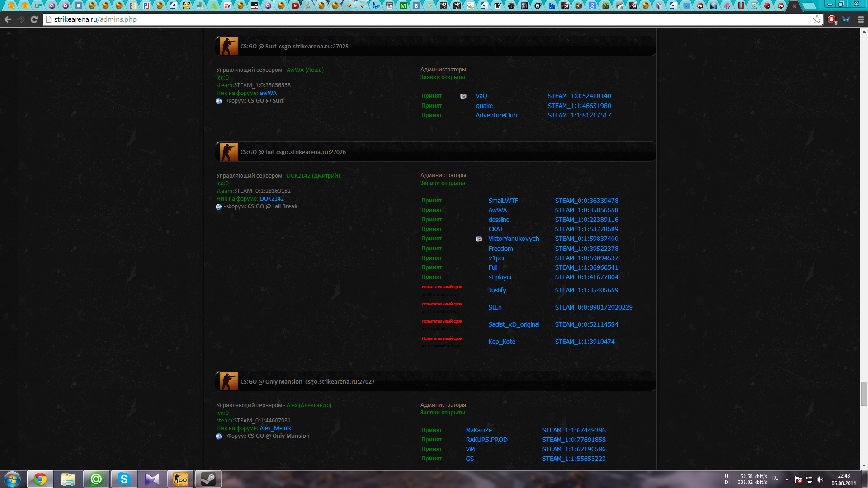Open the blue Google g tab

pos(592,6)
